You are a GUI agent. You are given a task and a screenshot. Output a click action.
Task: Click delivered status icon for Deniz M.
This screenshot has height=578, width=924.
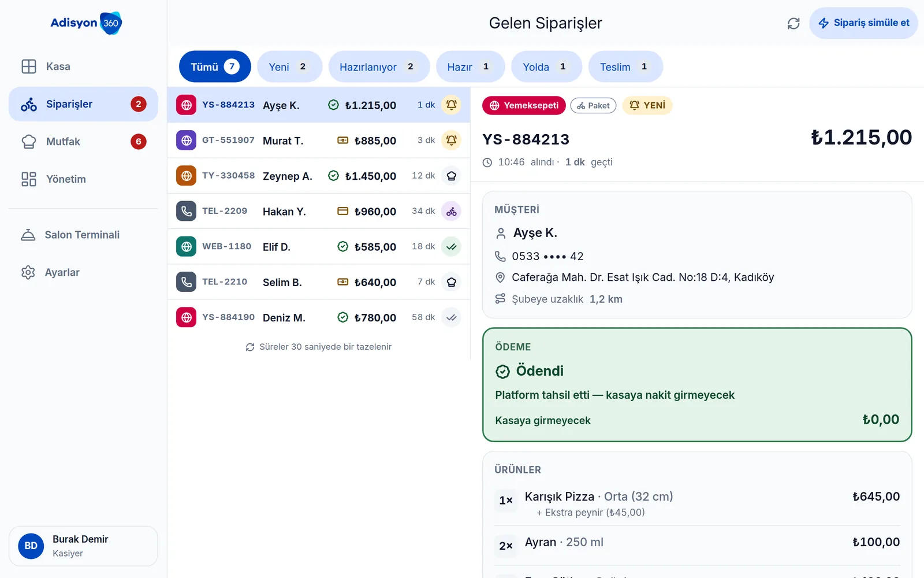451,317
